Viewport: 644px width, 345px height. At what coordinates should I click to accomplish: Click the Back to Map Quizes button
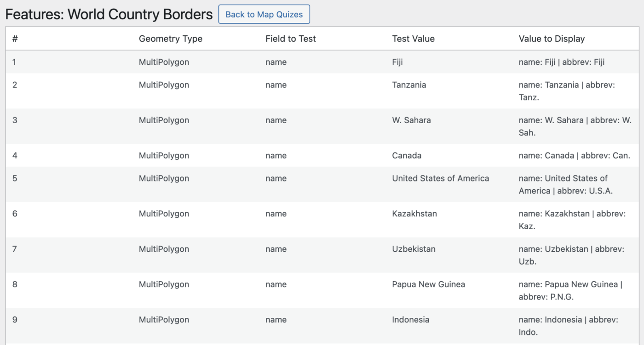pyautogui.click(x=264, y=14)
